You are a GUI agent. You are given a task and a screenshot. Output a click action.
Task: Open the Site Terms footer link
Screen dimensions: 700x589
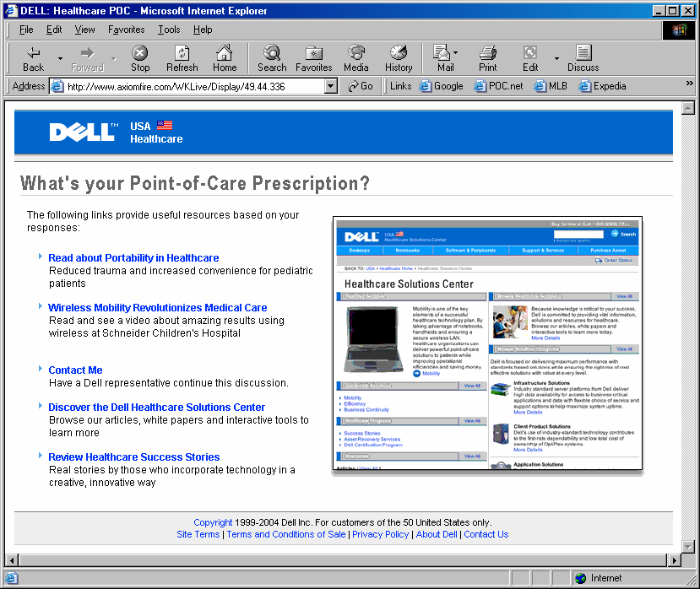(x=198, y=534)
